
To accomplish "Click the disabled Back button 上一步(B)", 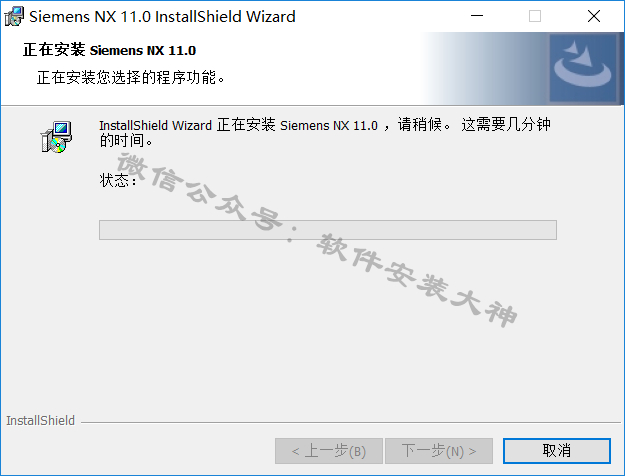I will click(329, 451).
